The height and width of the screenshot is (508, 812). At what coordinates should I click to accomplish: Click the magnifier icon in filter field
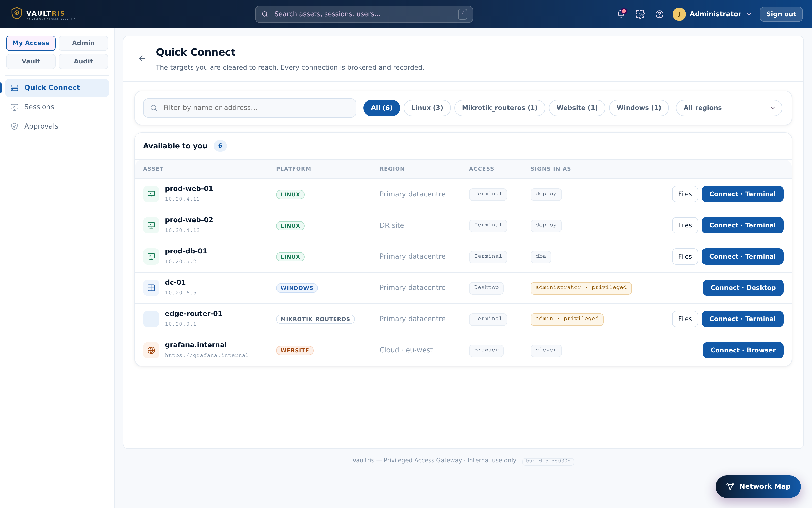tap(154, 108)
